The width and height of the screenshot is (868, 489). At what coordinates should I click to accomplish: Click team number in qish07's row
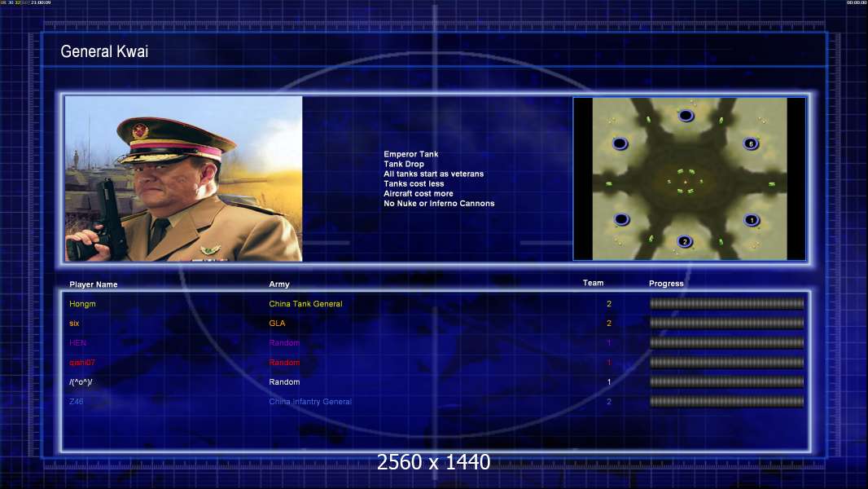[x=609, y=363]
